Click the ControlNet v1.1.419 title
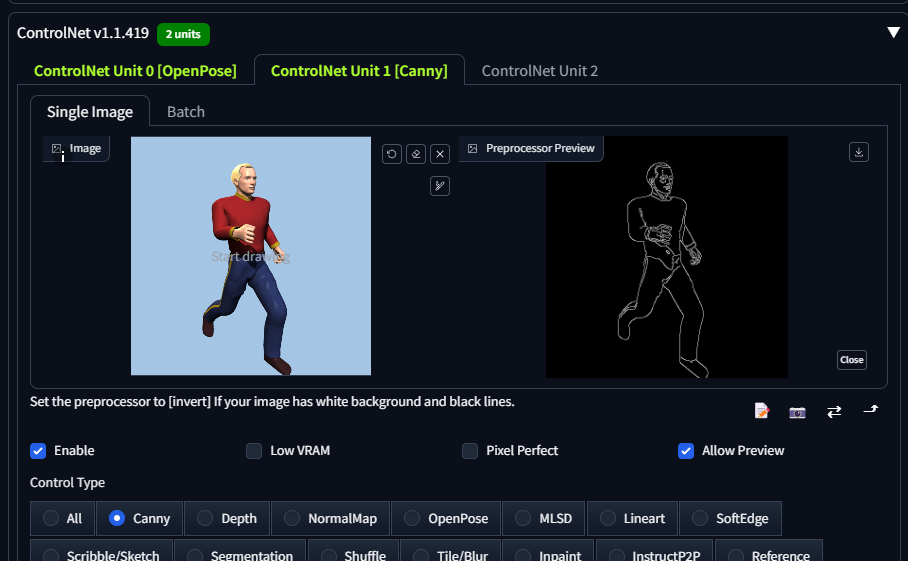Image resolution: width=908 pixels, height=561 pixels. (x=83, y=33)
